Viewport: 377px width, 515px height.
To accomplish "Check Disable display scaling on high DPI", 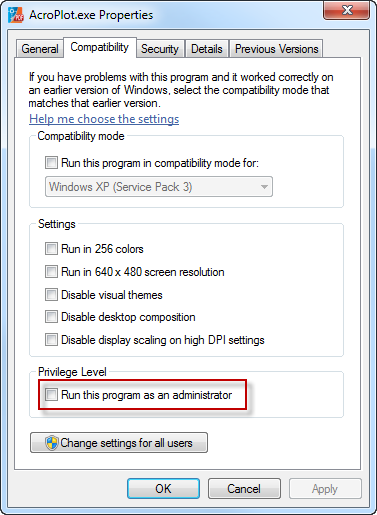I will tap(51, 340).
